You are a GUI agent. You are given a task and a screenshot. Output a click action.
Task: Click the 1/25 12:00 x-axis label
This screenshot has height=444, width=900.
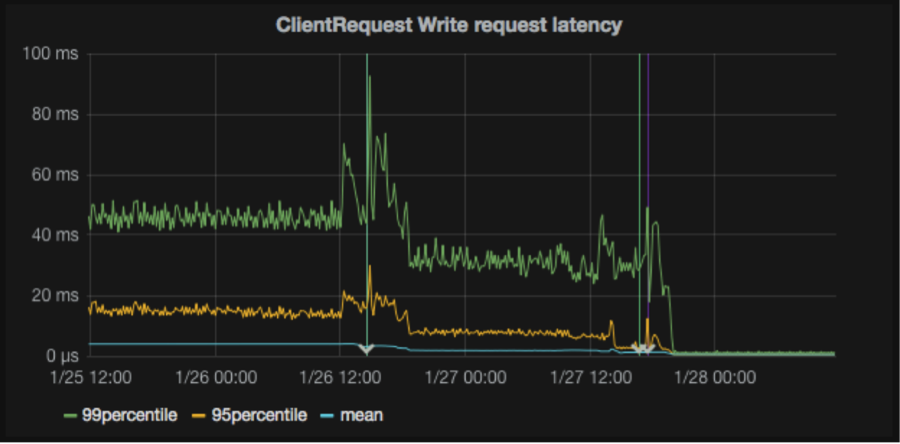[x=91, y=377]
